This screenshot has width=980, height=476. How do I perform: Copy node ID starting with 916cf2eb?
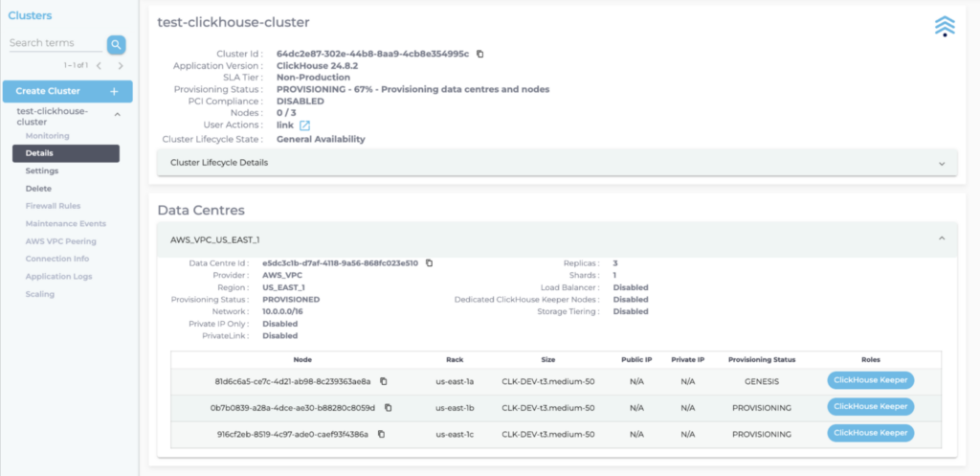click(x=381, y=434)
